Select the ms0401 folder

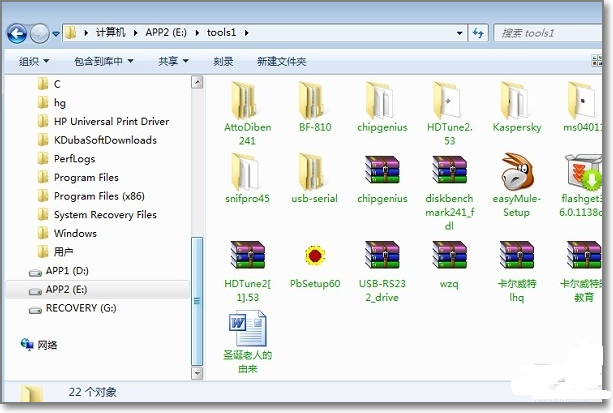tap(583, 106)
